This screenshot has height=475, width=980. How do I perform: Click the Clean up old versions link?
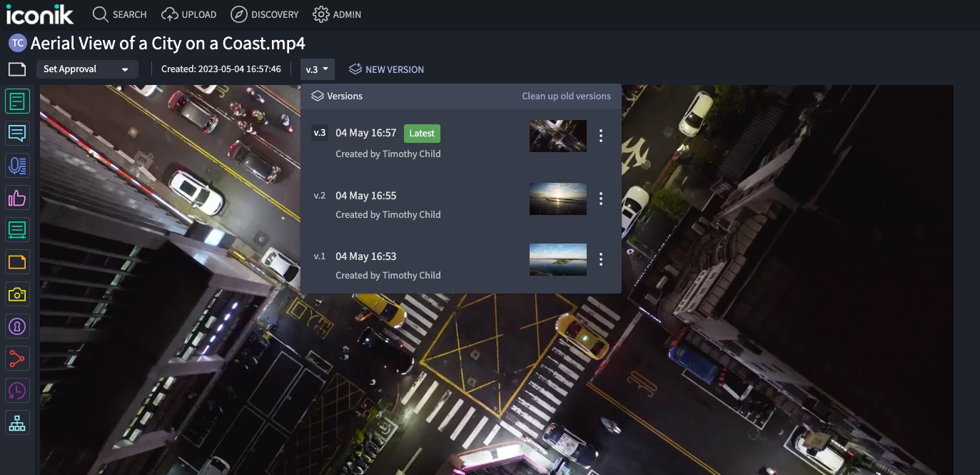pyautogui.click(x=565, y=95)
